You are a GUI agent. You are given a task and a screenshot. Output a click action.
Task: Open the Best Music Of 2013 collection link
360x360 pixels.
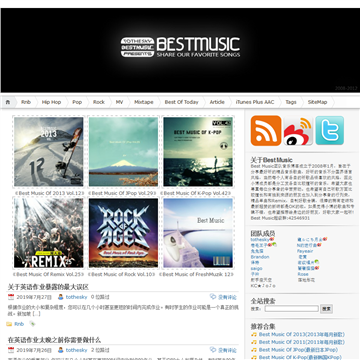click(x=302, y=334)
